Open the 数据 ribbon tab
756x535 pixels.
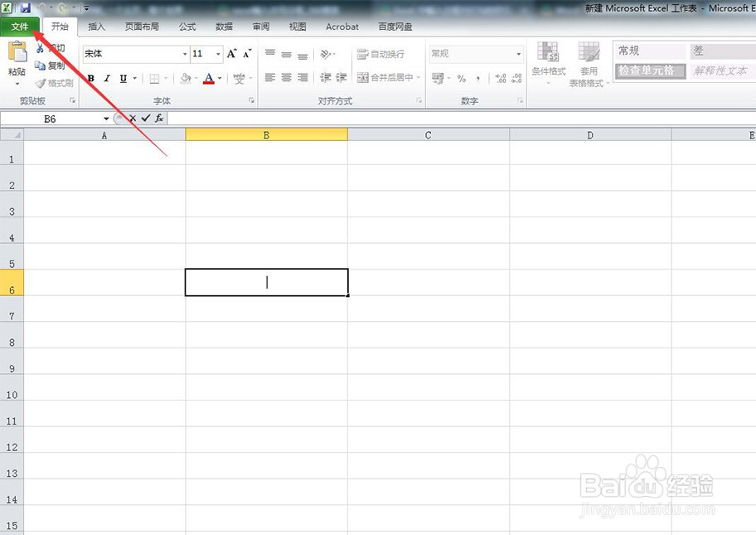224,27
